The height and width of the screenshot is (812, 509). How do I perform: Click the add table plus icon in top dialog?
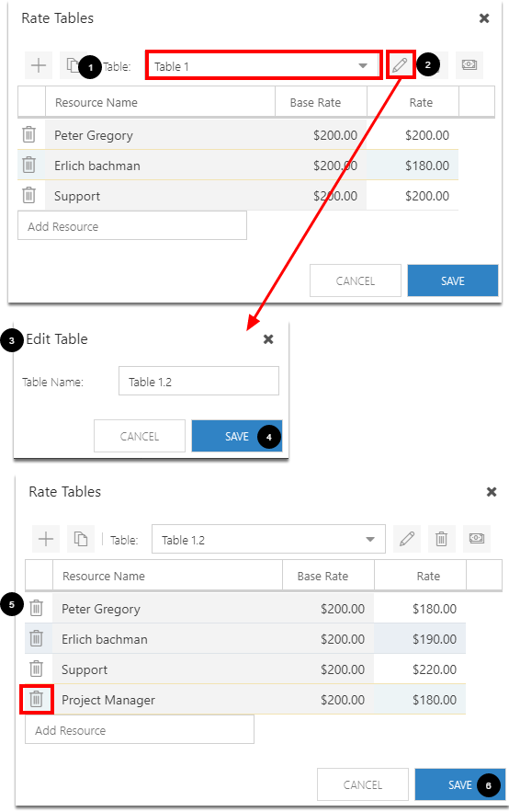coord(39,65)
